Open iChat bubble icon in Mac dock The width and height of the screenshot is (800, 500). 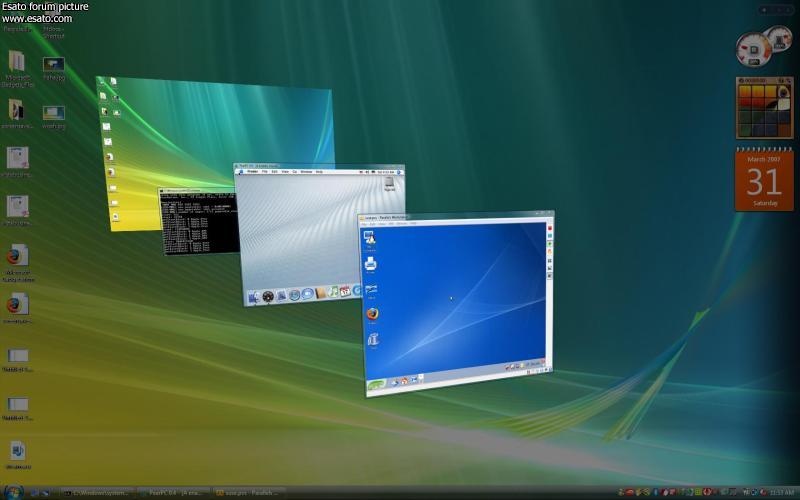coord(308,293)
